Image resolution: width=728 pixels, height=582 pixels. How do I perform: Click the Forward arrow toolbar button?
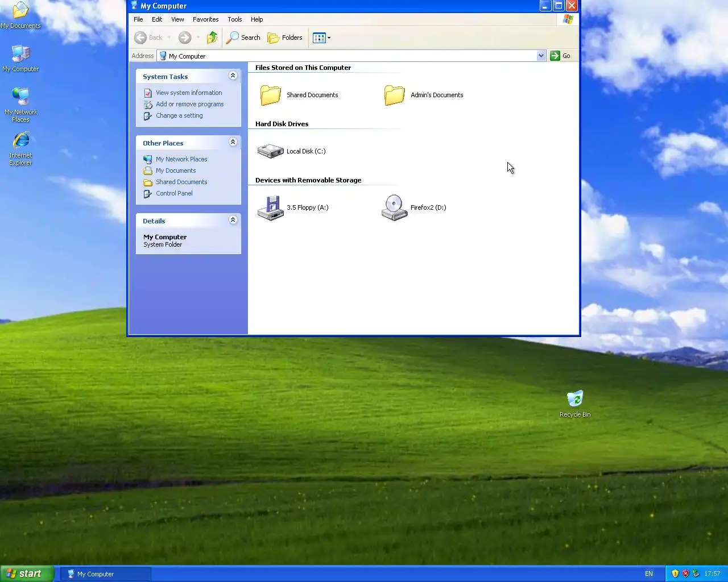[x=185, y=38]
